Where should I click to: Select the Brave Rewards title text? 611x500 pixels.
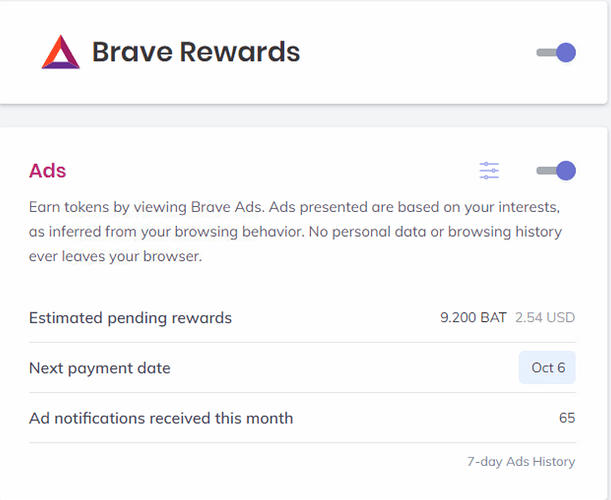tap(196, 52)
